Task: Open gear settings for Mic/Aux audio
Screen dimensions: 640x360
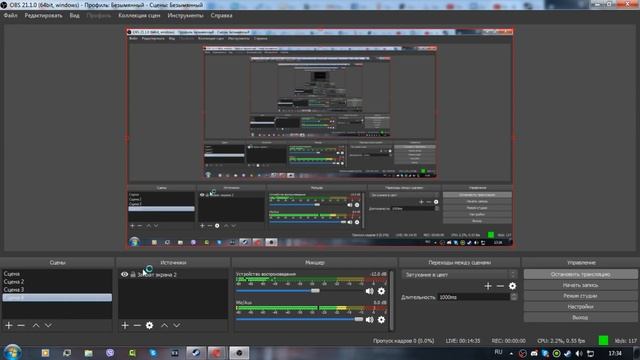Action: point(381,320)
